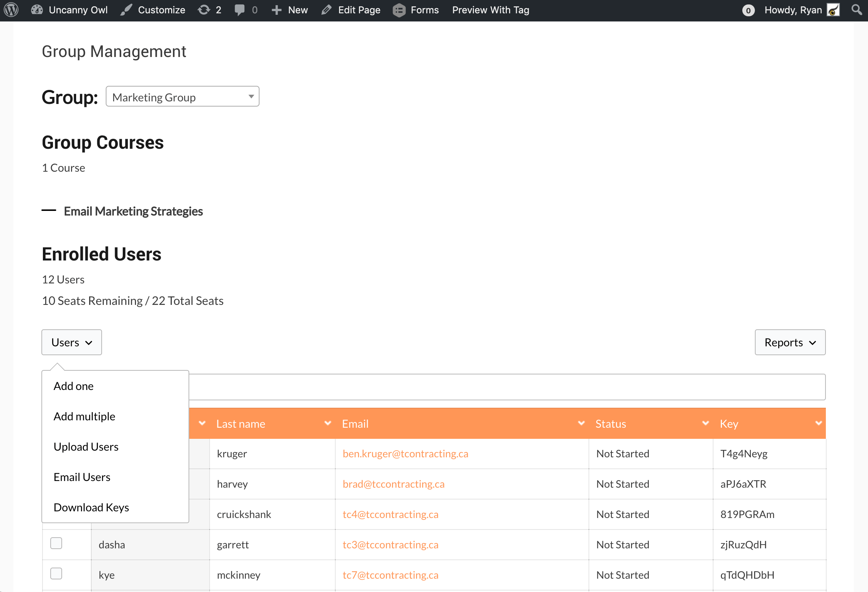Click Ryan's avatar thumbnail
868x592 pixels.
point(833,10)
